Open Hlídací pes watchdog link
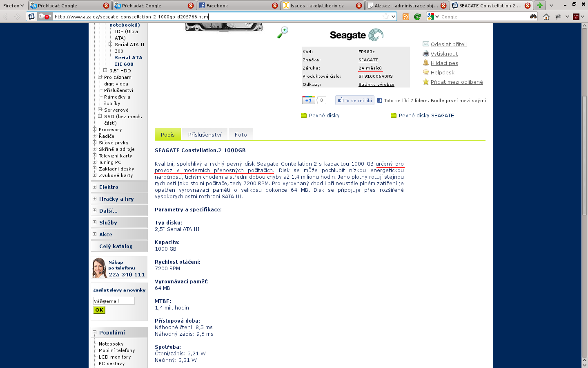Image resolution: width=588 pixels, height=368 pixels. click(444, 63)
